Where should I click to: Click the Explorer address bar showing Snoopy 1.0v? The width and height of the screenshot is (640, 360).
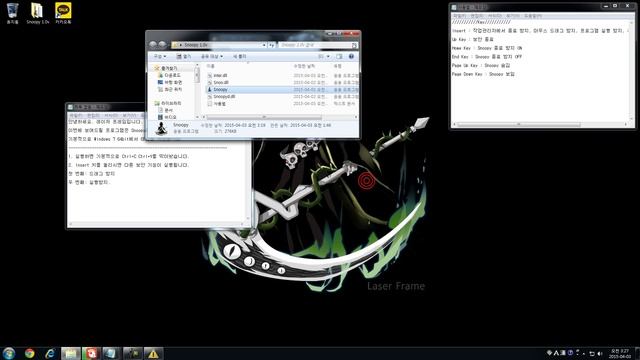tap(220, 45)
